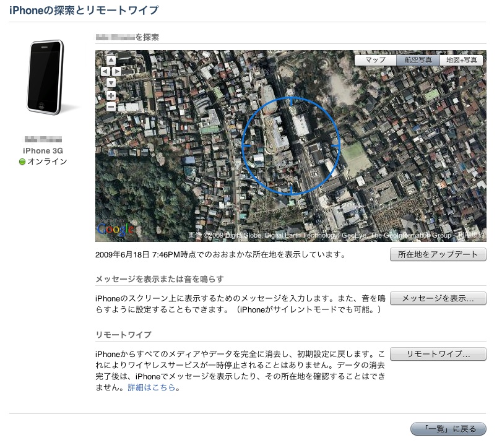Switch map view to マップ
This screenshot has height=448, width=502.
[x=376, y=60]
